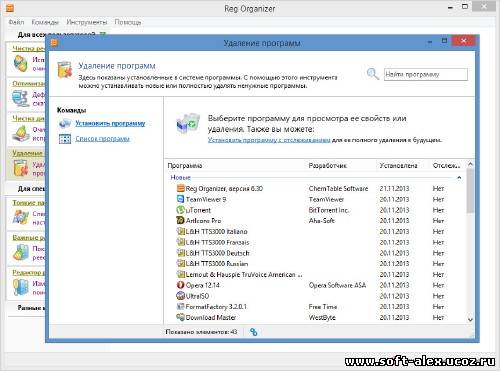Open the Помощь menu
Screen dimensions: 500x371
[x=128, y=22]
